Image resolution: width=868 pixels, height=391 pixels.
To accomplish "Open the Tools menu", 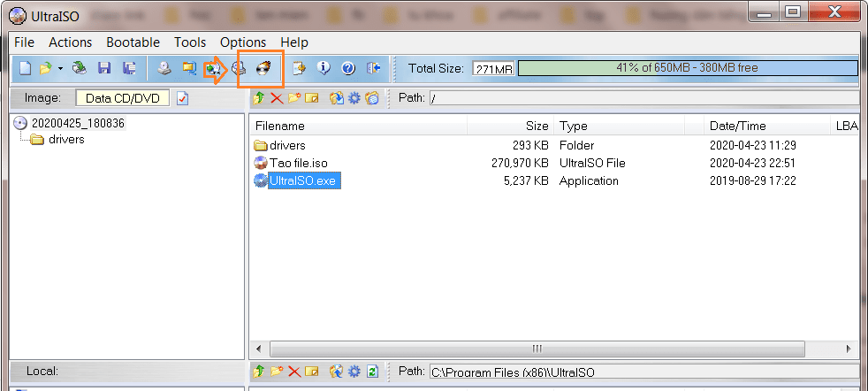I will point(190,42).
